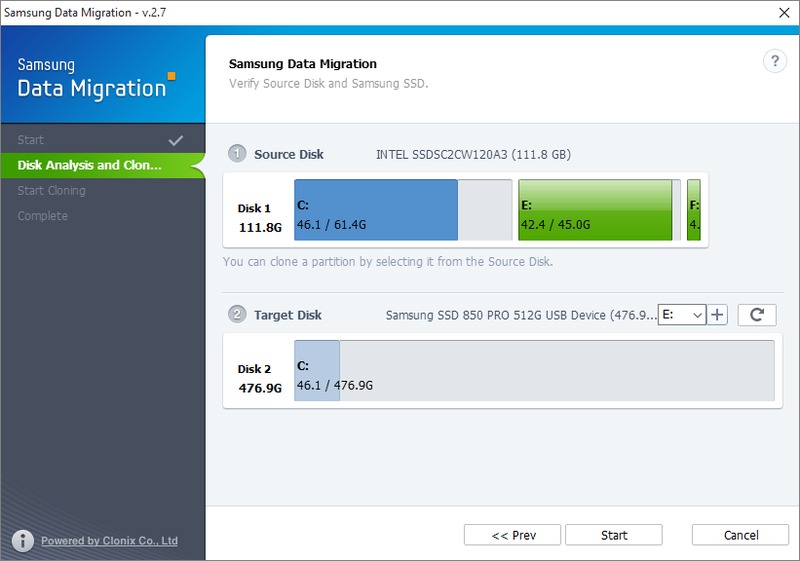Open the E: drive letter dropdown

(x=682, y=315)
